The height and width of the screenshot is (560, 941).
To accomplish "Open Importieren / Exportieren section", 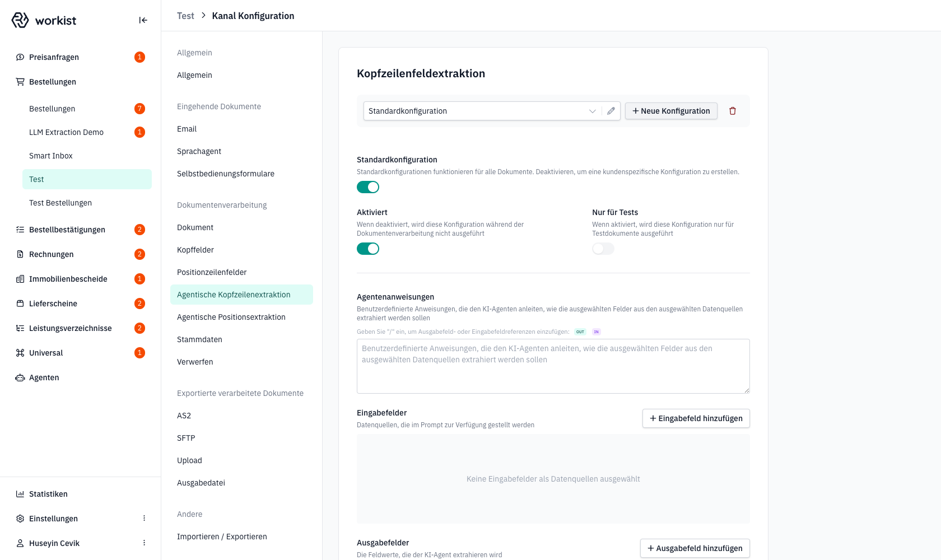I will (x=241, y=536).
